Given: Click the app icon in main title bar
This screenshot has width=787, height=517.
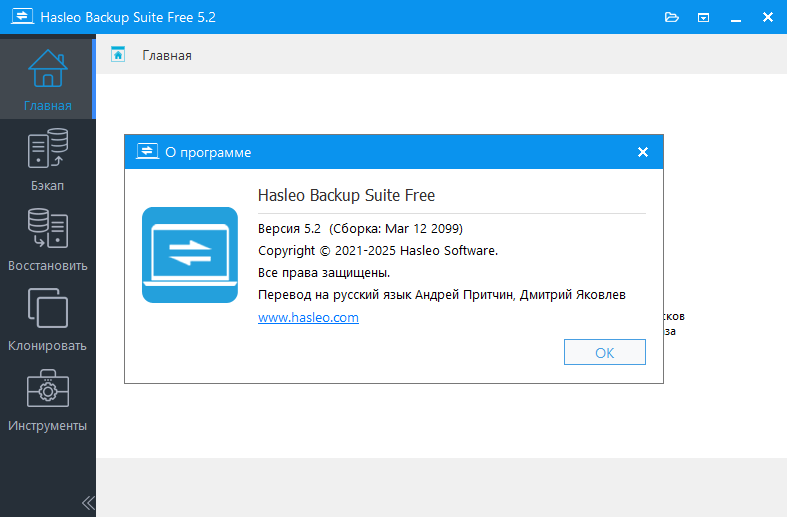Looking at the screenshot, I should pyautogui.click(x=23, y=17).
